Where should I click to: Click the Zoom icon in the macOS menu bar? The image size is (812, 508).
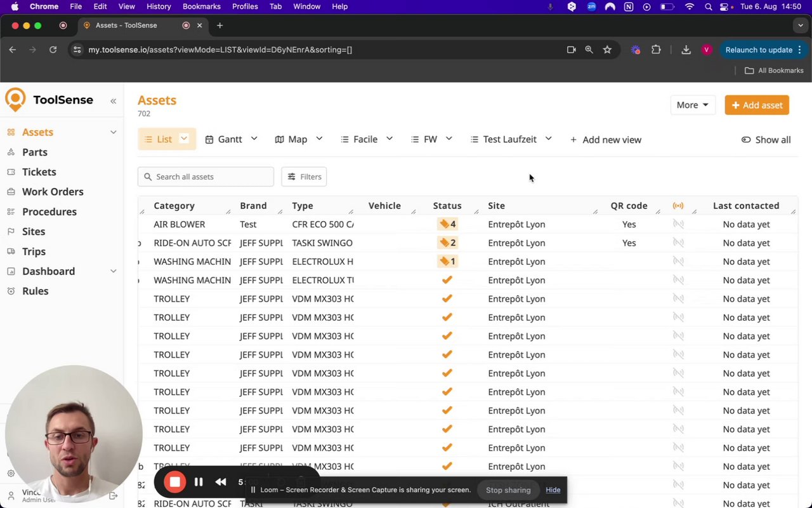pos(591,6)
